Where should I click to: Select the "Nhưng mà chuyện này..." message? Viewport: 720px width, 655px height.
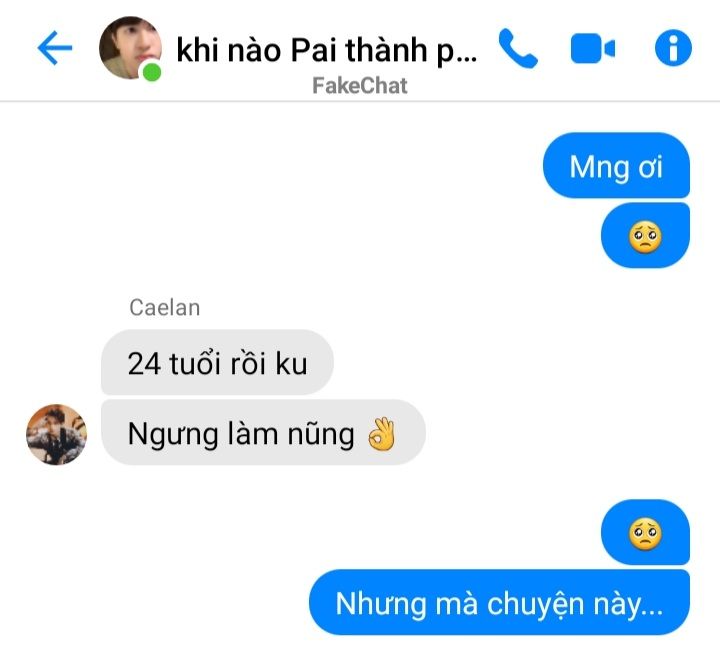(500, 603)
